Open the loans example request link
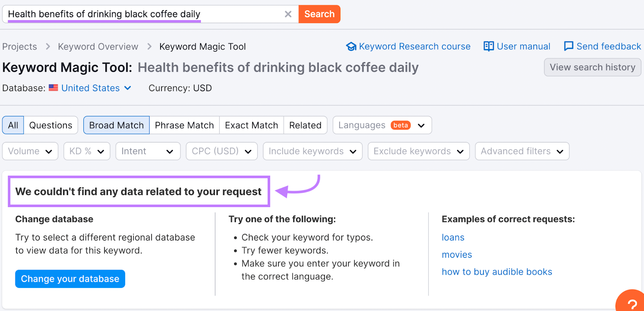This screenshot has height=311, width=644. (453, 237)
